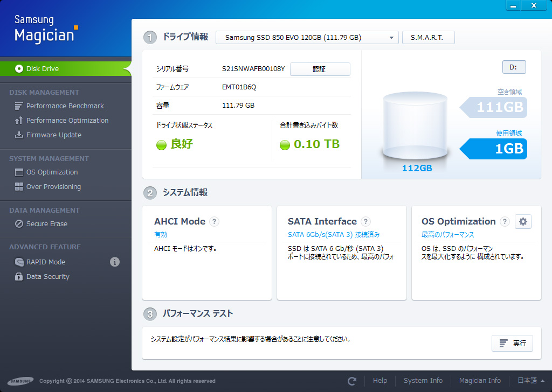The image size is (552, 392).
Task: Click the OS Optimization help question mark
Action: pos(505,221)
